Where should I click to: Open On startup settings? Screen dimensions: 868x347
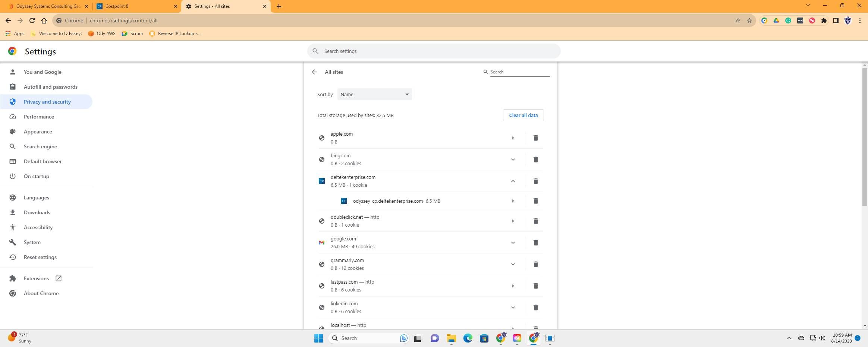coord(46,176)
